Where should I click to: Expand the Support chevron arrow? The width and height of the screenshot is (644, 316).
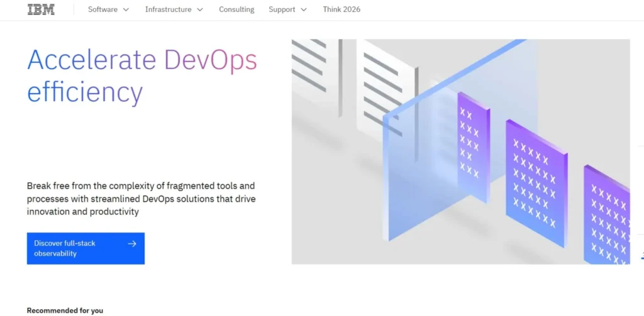[x=304, y=9]
